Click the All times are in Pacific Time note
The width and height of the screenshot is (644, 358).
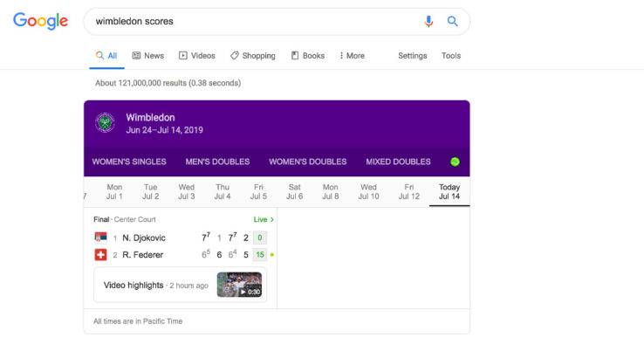tap(138, 321)
